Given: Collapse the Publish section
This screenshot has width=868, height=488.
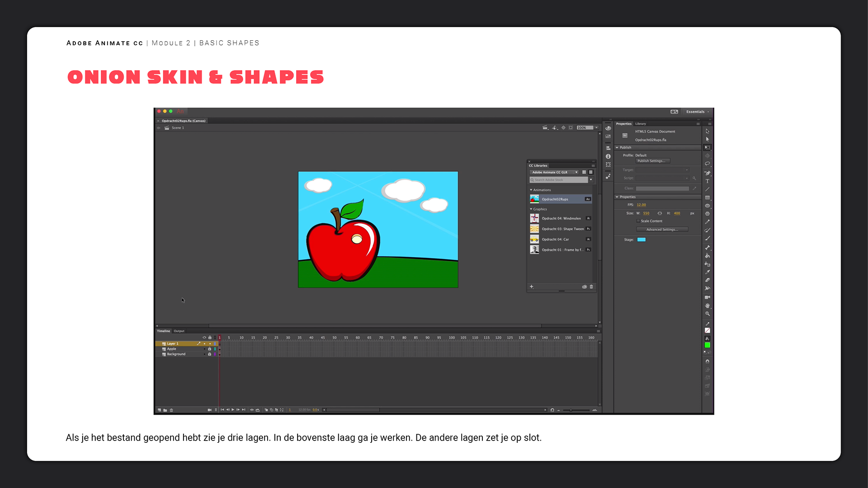Looking at the screenshot, I should click(617, 147).
